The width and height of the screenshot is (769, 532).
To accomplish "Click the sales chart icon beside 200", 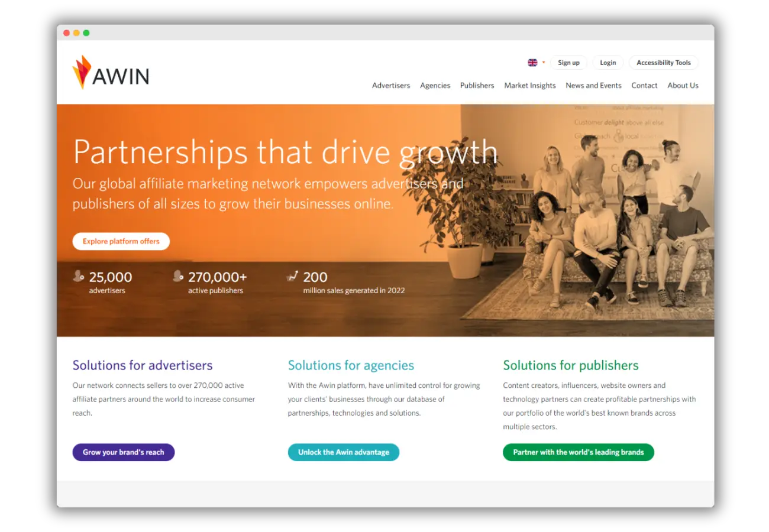I will (x=292, y=276).
